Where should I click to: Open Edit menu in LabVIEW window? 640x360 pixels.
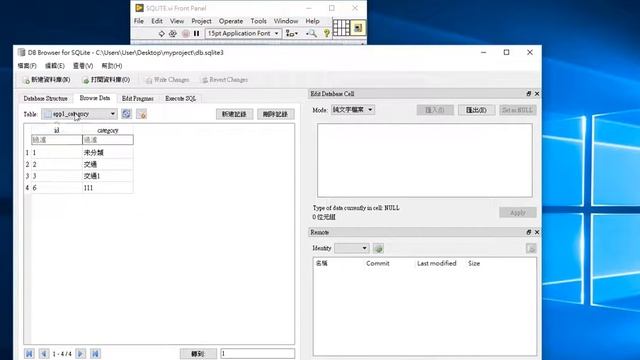tap(157, 21)
